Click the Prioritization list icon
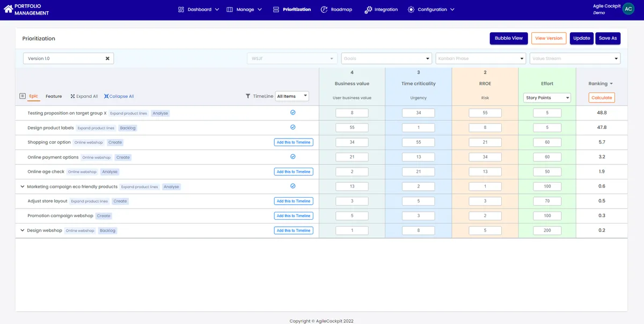 tap(276, 9)
